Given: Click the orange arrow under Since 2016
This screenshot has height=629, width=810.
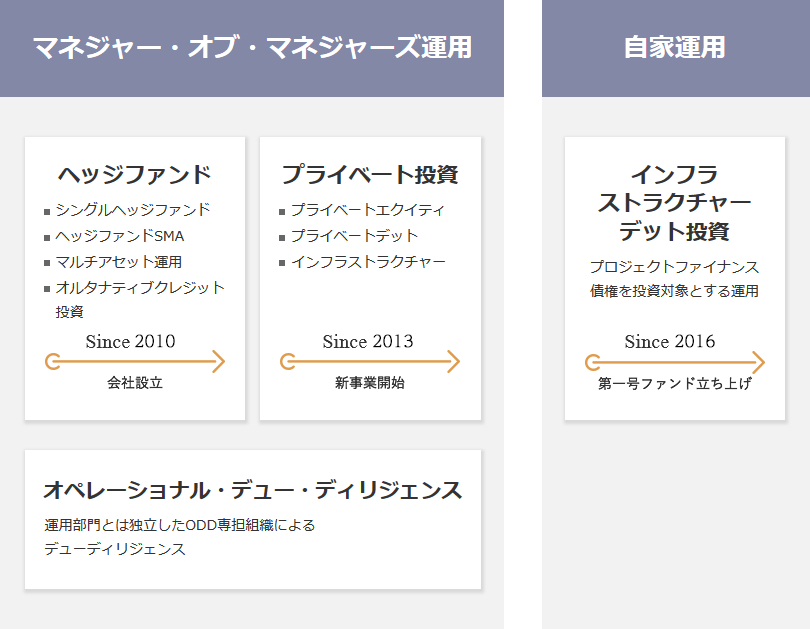Looking at the screenshot, I should (x=675, y=362).
